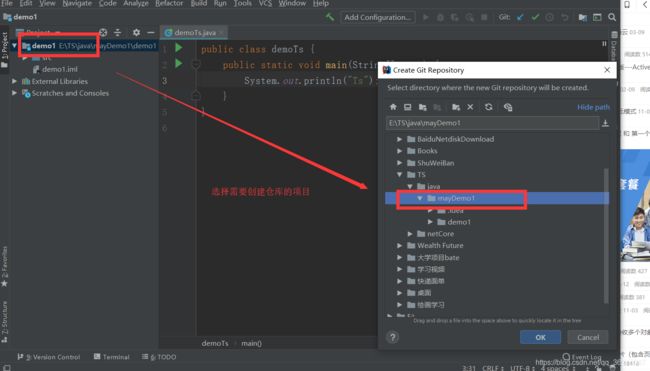Expand ShuWeiBan folder node
This screenshot has width=650, height=371.
tap(400, 163)
